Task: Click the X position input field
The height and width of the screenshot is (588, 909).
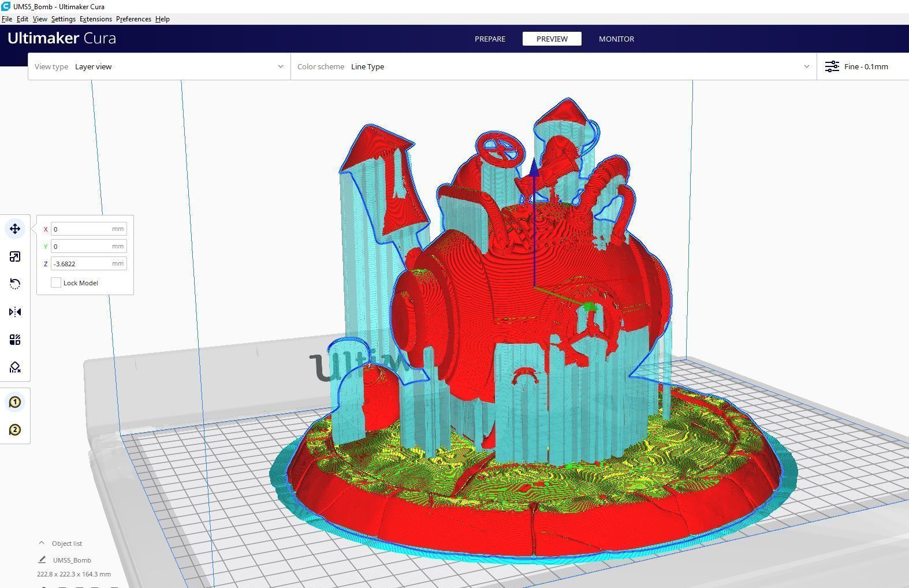Action: tap(89, 229)
